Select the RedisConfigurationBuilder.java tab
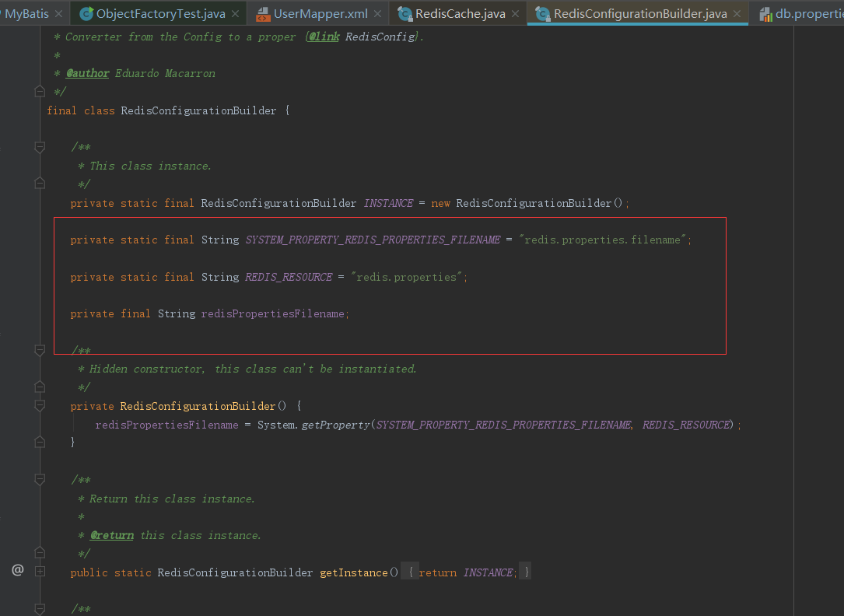 [x=640, y=13]
